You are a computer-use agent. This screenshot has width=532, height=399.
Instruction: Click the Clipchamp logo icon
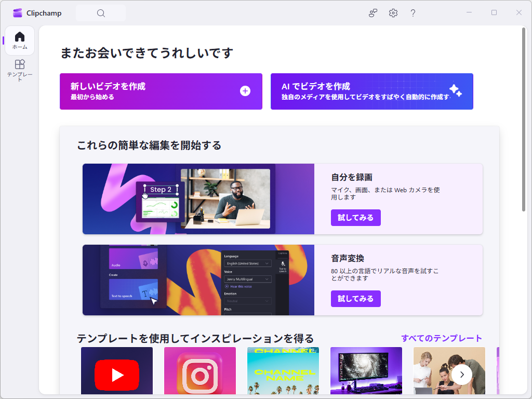18,13
